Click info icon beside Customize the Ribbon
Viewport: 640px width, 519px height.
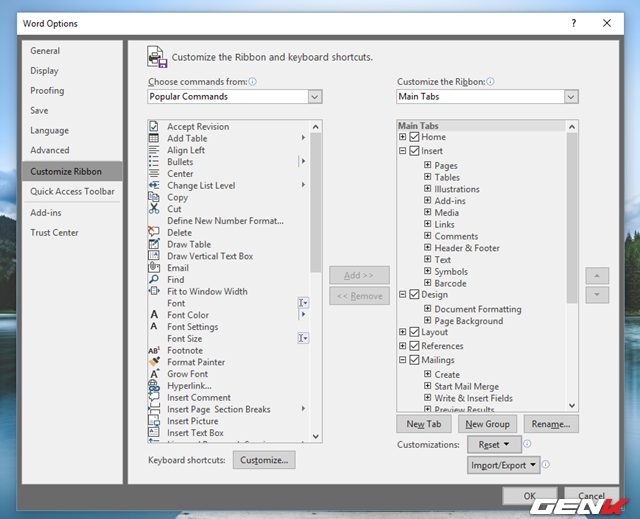pos(490,82)
